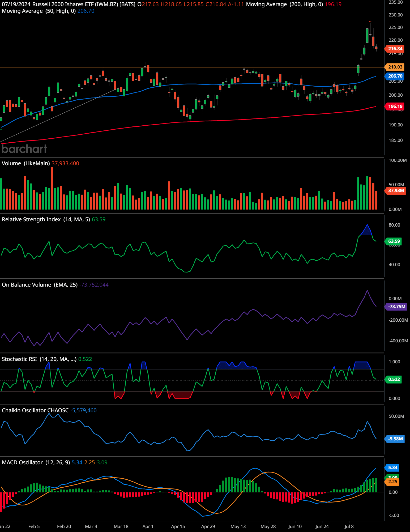Click the 37.93M volume axis tag
410x532 pixels.
[x=395, y=190]
